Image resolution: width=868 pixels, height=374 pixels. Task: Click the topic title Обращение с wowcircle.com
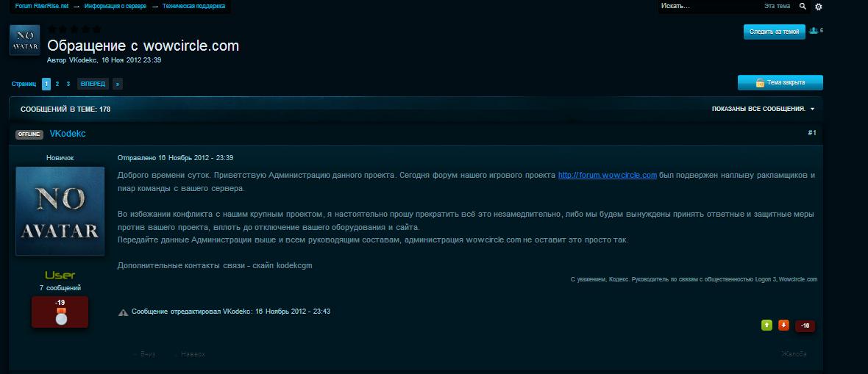[x=143, y=46]
